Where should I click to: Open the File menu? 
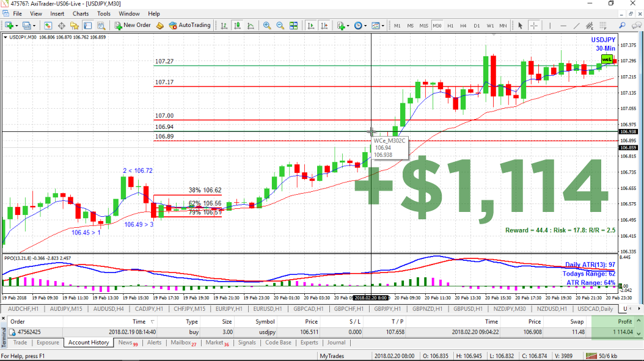tap(18, 13)
